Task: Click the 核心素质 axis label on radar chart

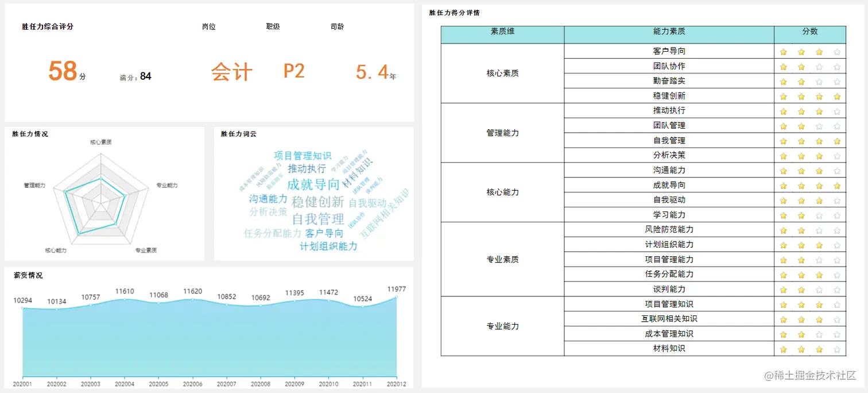Action: tap(101, 141)
